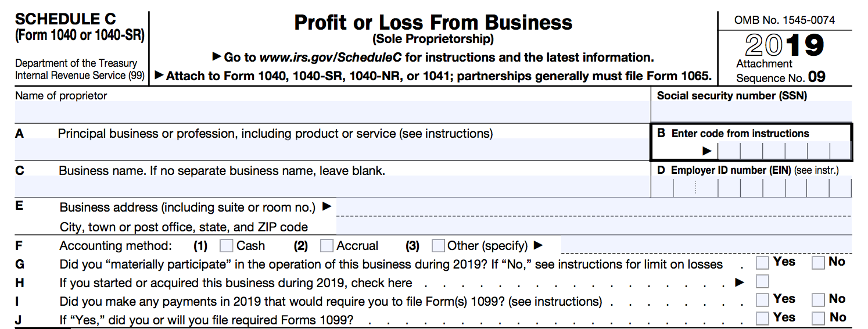Check box for business started in 2019
The height and width of the screenshot is (329, 868).
[x=762, y=282]
